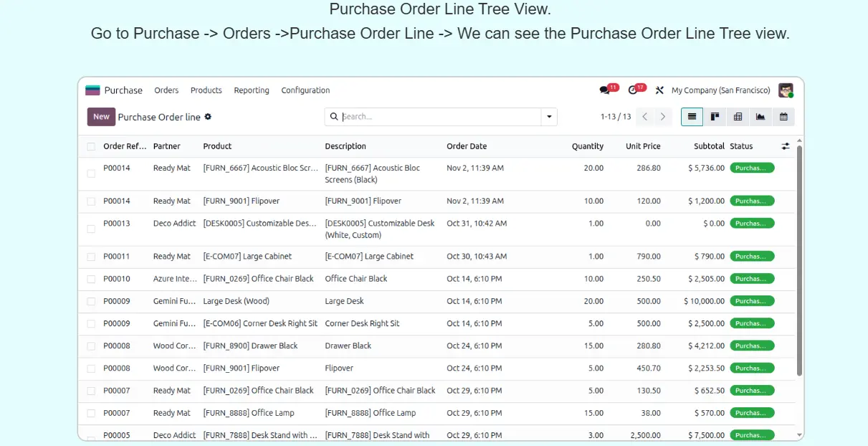Click the New button

coord(101,117)
